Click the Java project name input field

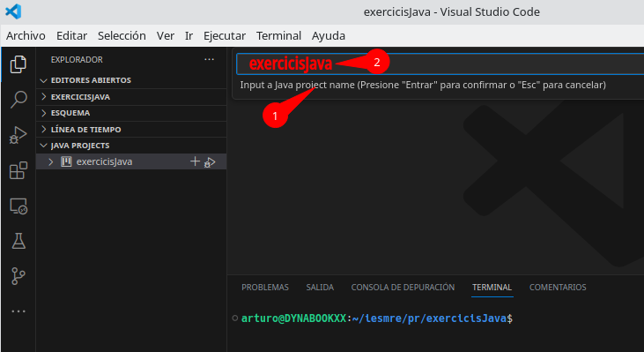click(x=440, y=64)
